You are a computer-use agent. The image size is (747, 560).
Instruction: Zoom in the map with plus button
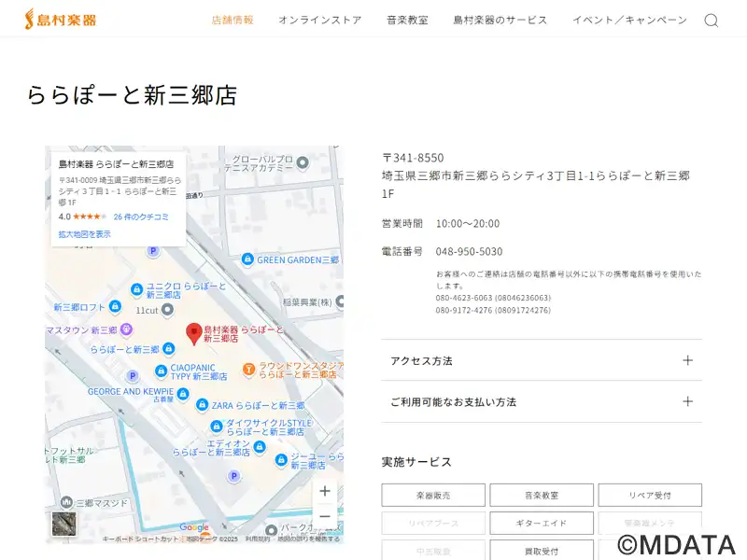click(325, 491)
